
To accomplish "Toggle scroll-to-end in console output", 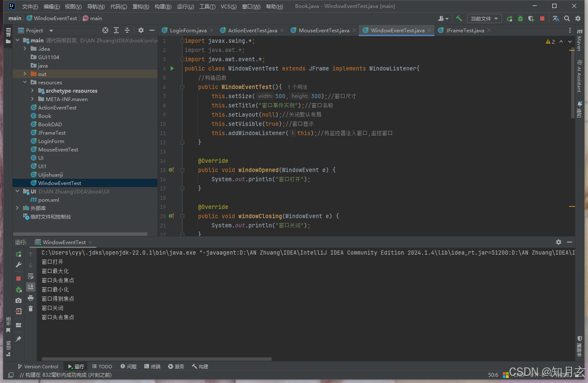I will pyautogui.click(x=30, y=287).
